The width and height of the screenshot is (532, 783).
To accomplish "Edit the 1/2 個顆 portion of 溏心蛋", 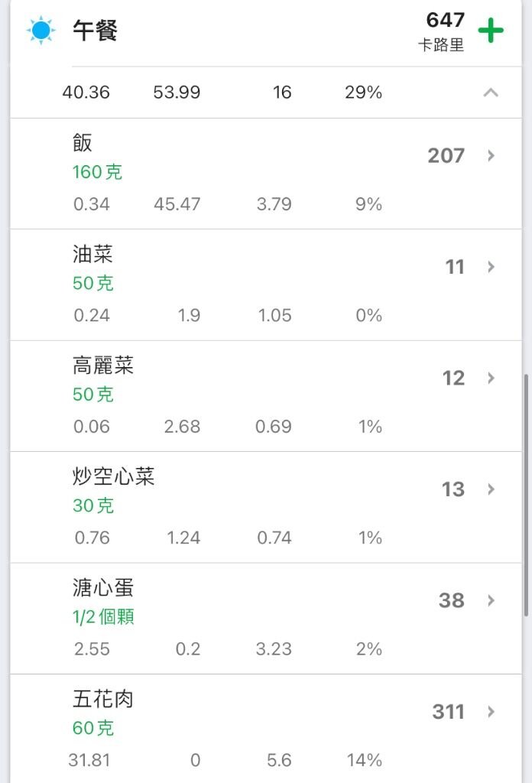I will [x=103, y=617].
